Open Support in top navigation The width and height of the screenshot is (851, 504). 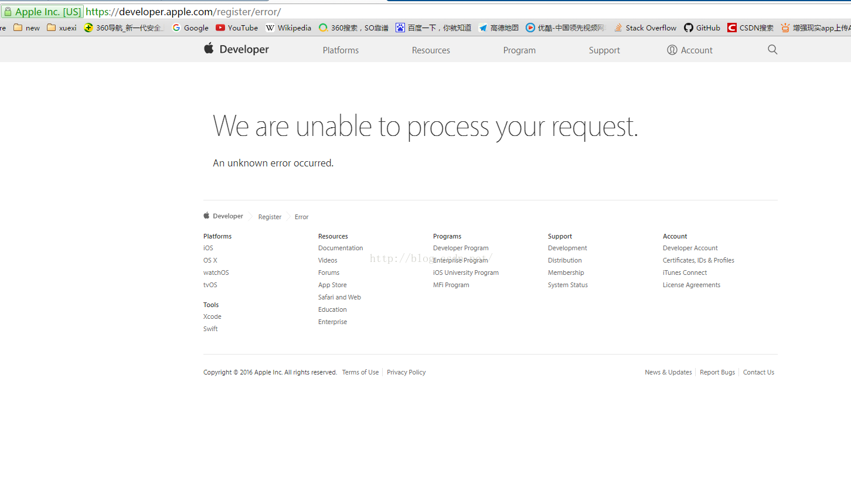[604, 50]
